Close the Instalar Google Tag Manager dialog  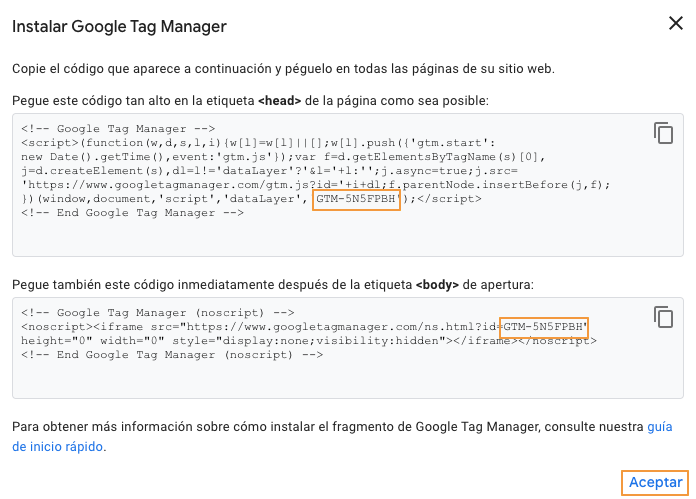tap(675, 23)
